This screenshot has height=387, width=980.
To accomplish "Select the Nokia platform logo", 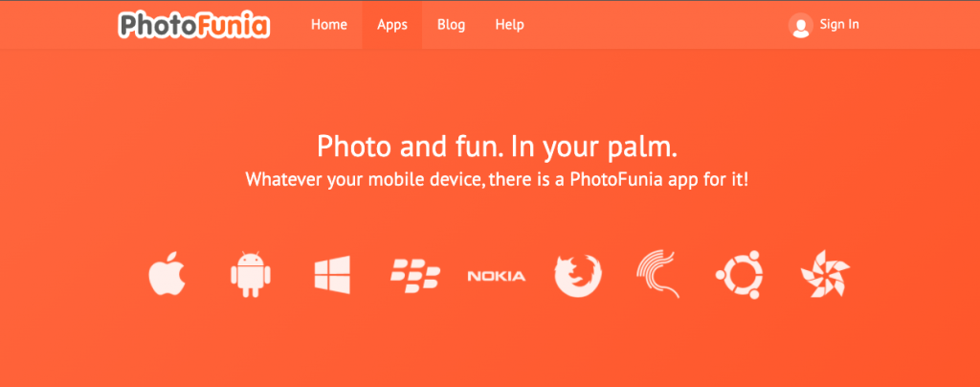I will [497, 276].
